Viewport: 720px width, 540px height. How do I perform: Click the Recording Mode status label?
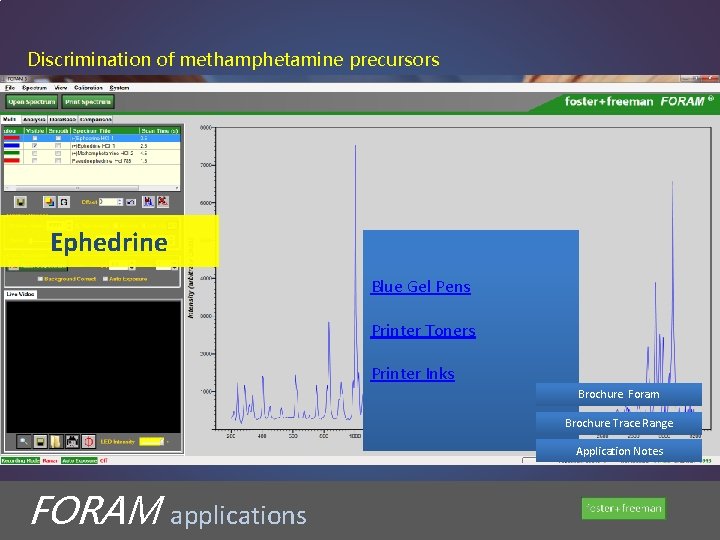tap(20, 460)
